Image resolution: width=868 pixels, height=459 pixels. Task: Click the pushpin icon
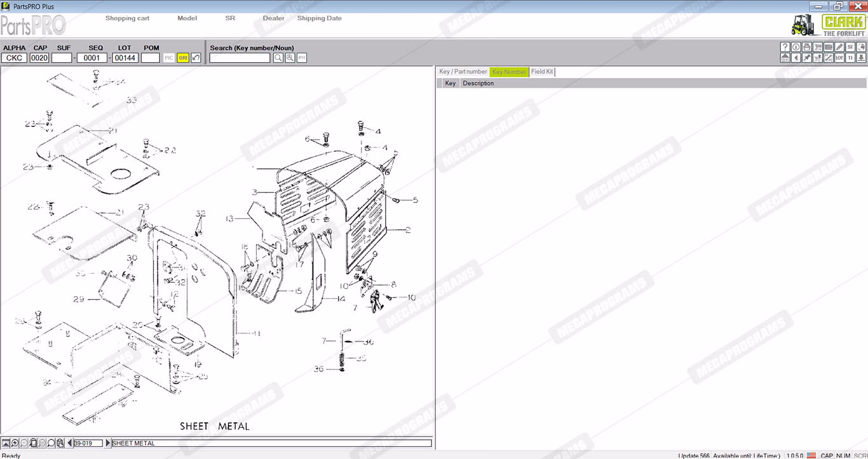click(x=806, y=58)
